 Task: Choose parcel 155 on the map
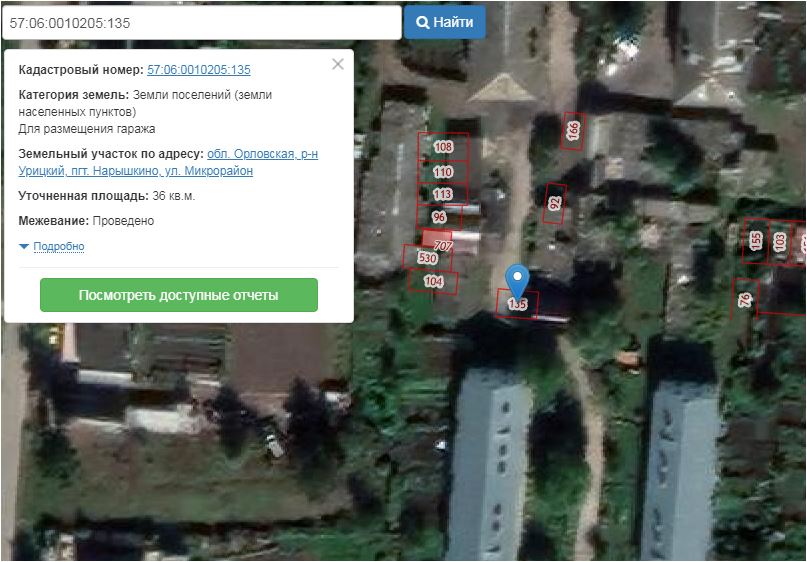pos(756,241)
